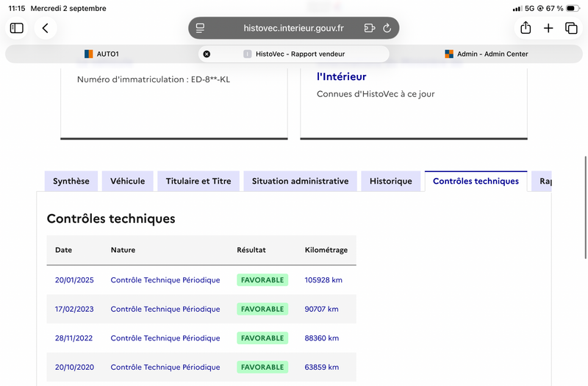The height and width of the screenshot is (386, 588).
Task: Open the Share sheet
Action: point(526,28)
